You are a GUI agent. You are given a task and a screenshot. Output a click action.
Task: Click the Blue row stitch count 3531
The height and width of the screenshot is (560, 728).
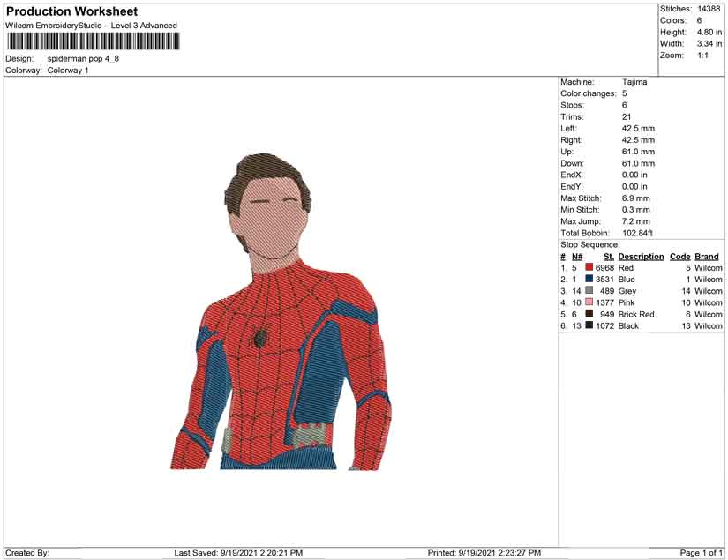pos(605,280)
